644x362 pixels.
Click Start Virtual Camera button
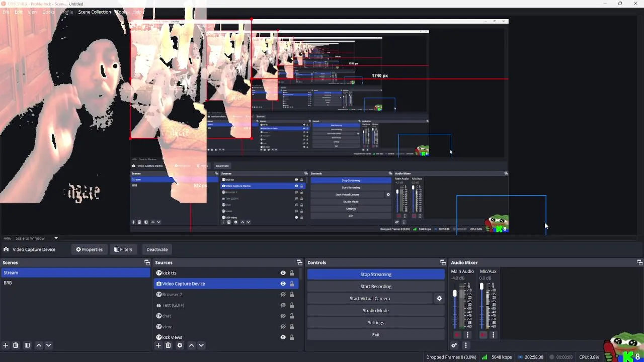coord(370,299)
